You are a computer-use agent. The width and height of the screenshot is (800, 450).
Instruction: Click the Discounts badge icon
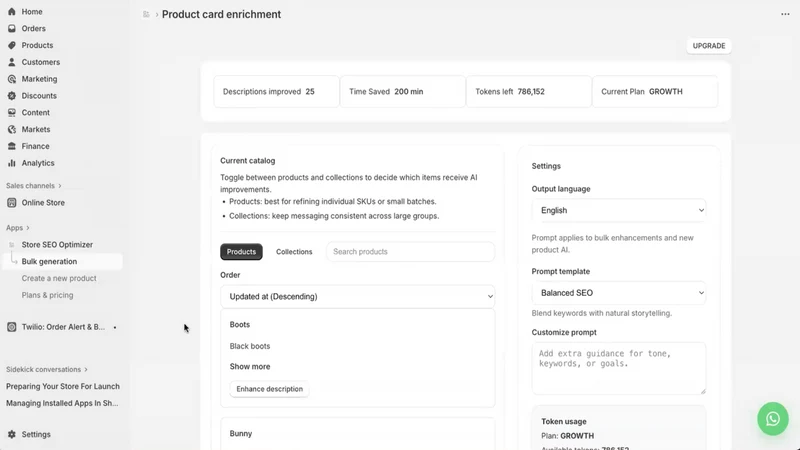[x=12, y=95]
